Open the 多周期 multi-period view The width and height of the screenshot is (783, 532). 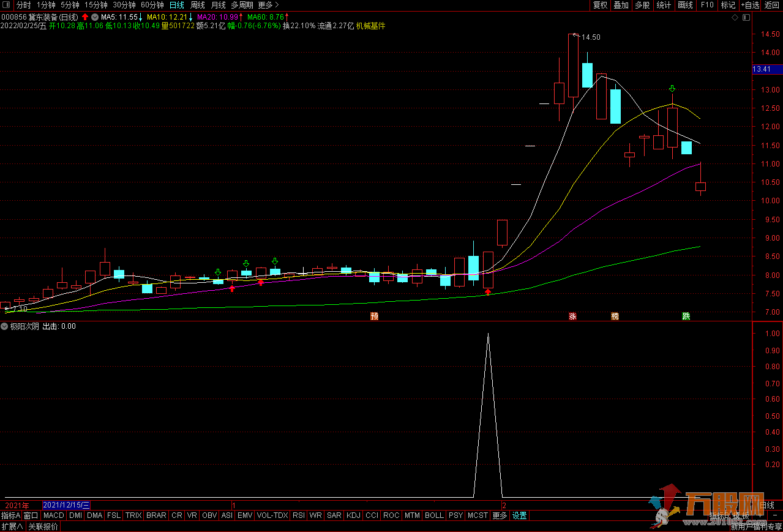coord(242,5)
